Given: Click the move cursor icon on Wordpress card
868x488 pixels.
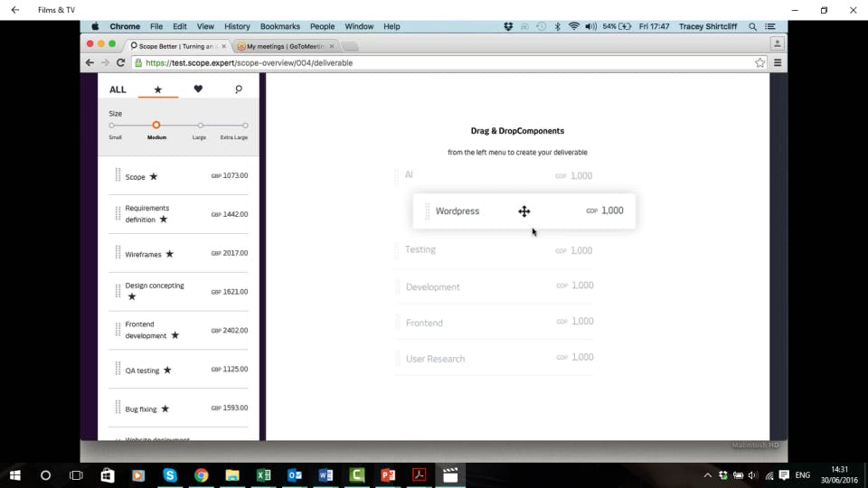Looking at the screenshot, I should point(524,211).
